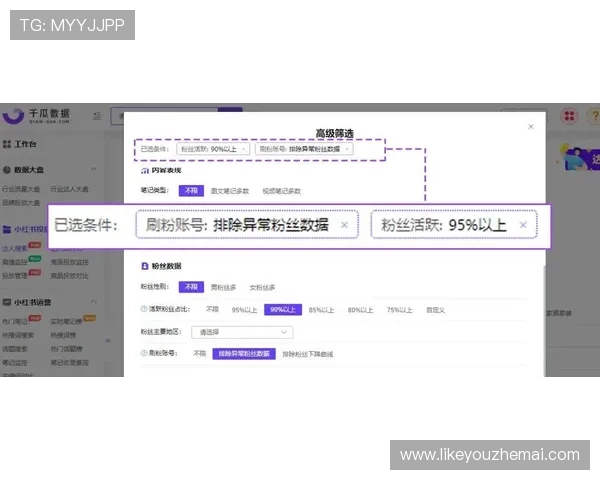Collapse the 数据大盘 sidebar group chevron
The height and width of the screenshot is (480, 600).
[x=94, y=169]
